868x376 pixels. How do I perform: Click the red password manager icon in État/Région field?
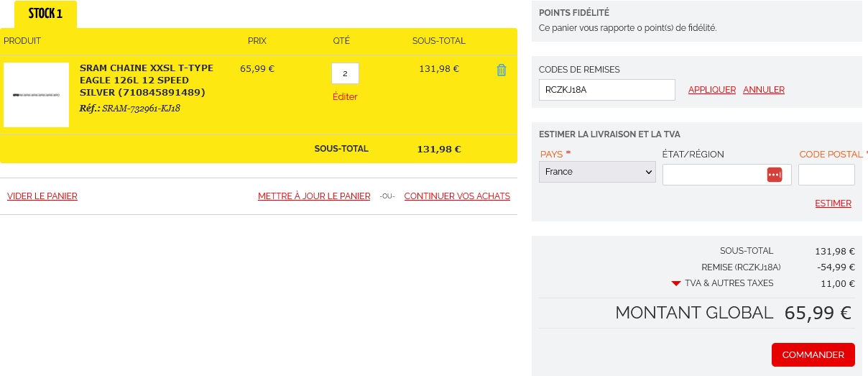coord(774,175)
